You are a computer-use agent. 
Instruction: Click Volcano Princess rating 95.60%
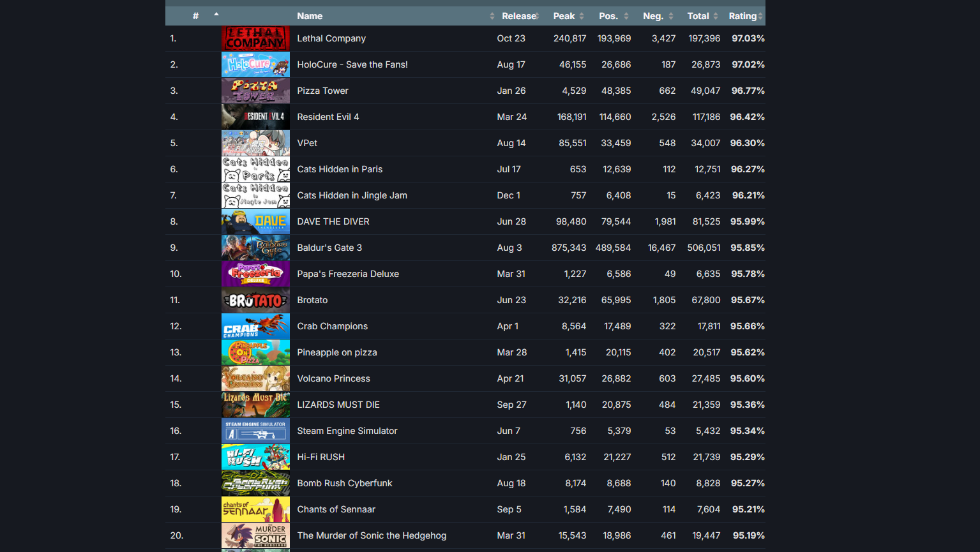pos(748,378)
